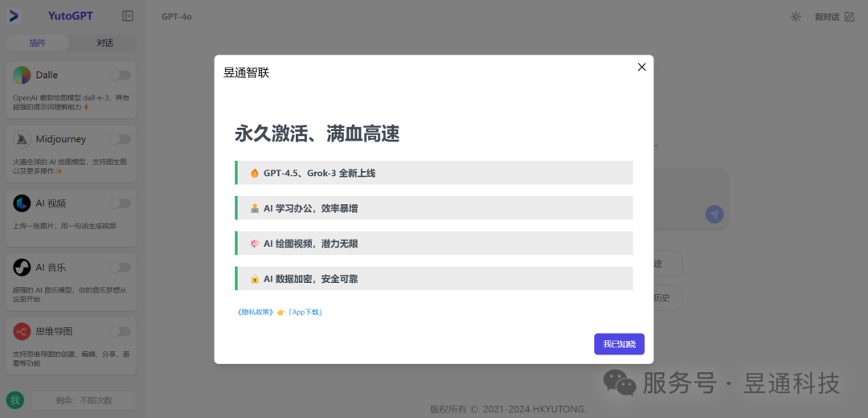Screen dimensions: 868x418
Task: Open the GPT-4o model selector
Action: pos(177,17)
